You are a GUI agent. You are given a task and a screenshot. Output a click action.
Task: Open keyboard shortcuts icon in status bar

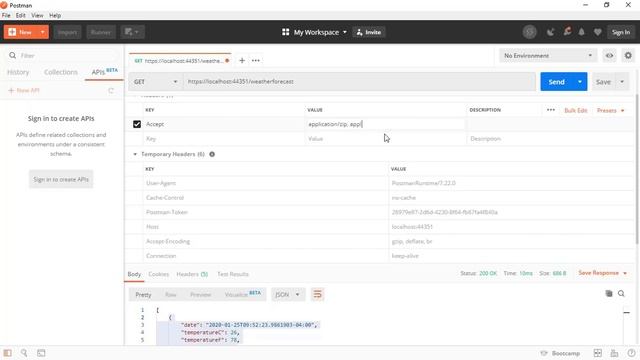pyautogui.click(x=614, y=353)
